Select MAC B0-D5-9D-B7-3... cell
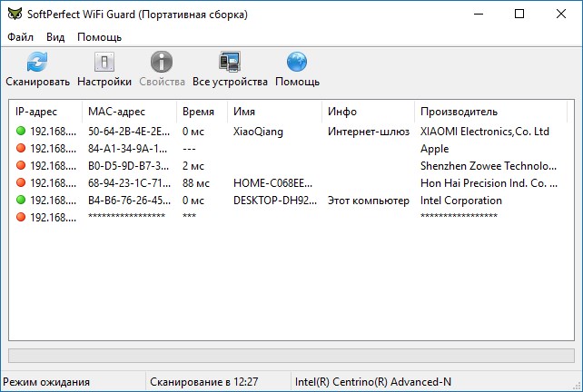This screenshot has width=583, height=392. coord(128,166)
